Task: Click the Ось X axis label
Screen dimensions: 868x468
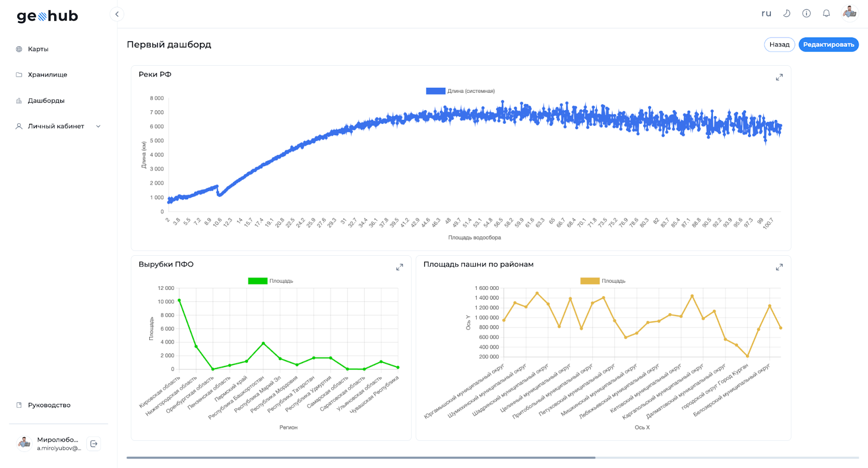Action: coord(642,427)
